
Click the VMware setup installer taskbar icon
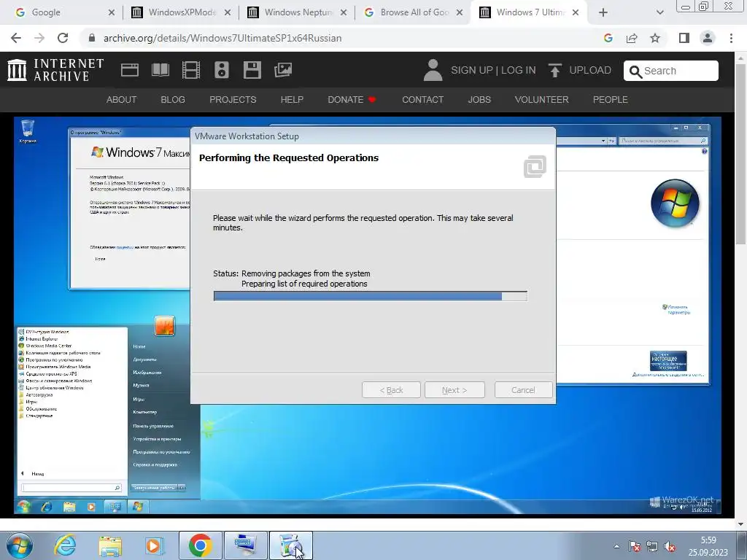tap(291, 545)
